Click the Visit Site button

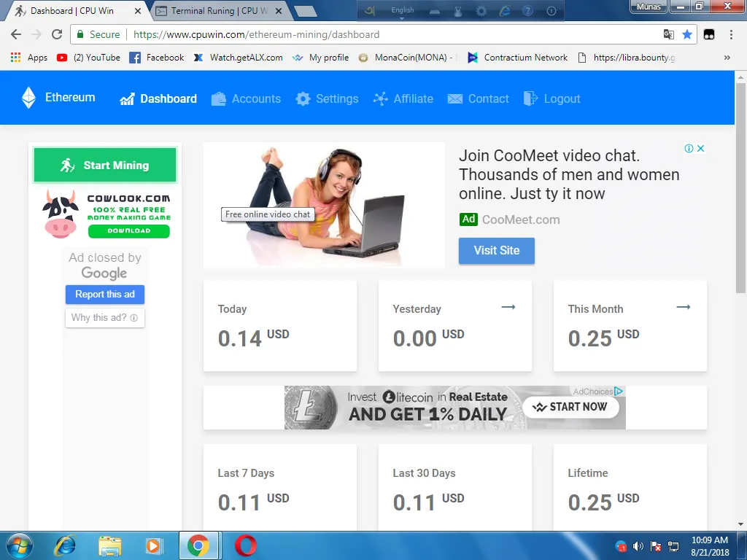[x=497, y=250]
